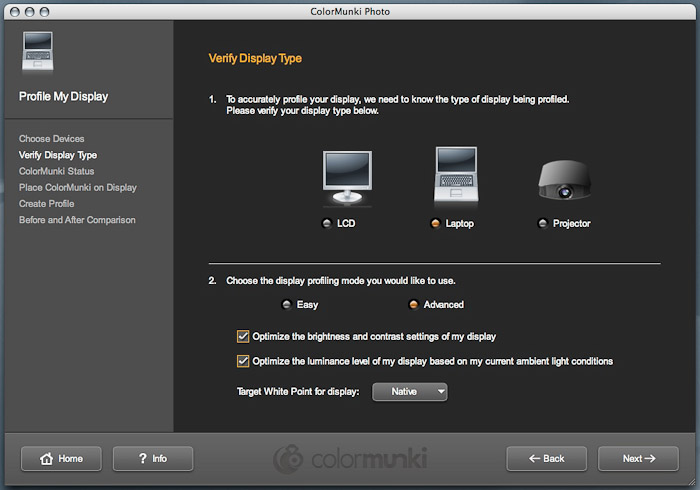Click the Back button
This screenshot has height=490, width=700.
coord(547,459)
